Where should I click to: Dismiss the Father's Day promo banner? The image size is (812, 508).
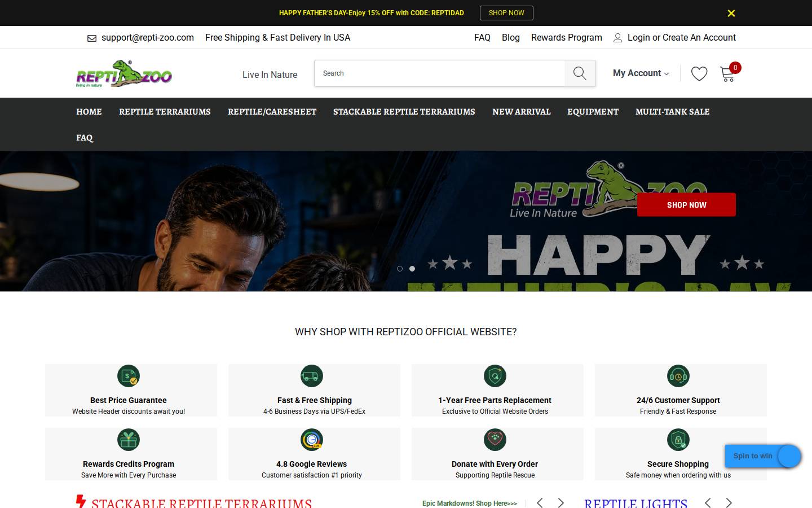click(x=731, y=13)
